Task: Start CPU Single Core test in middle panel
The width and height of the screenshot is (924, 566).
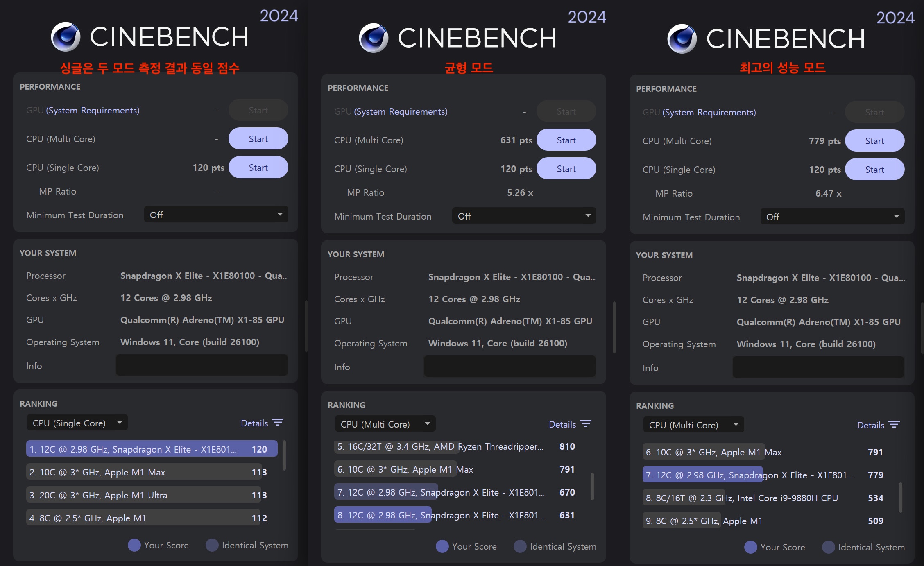Action: click(566, 169)
